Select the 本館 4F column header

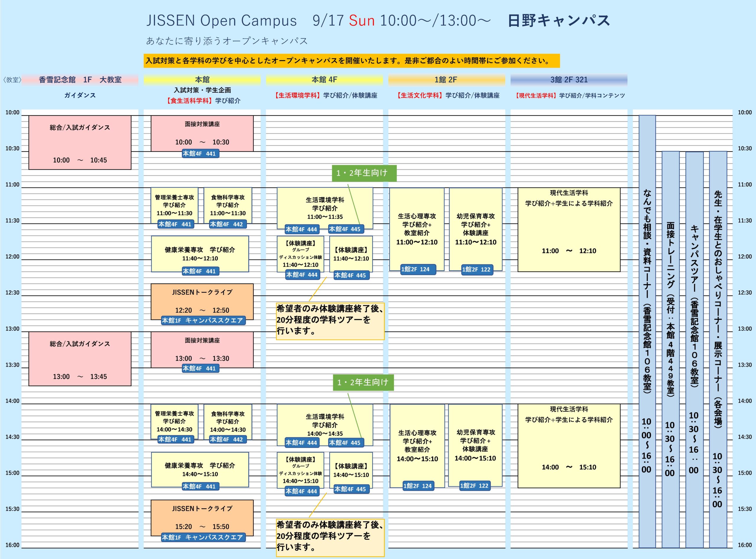(324, 80)
